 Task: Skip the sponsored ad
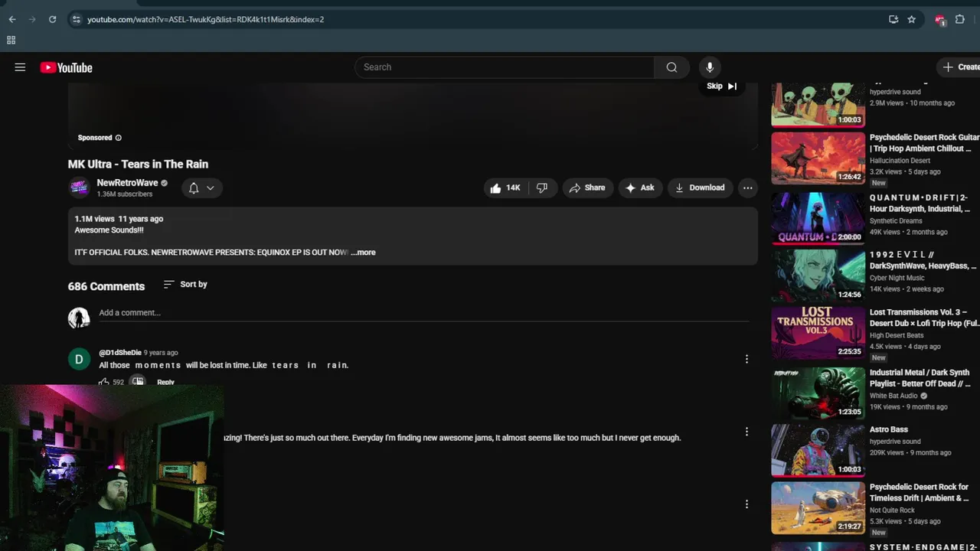721,86
